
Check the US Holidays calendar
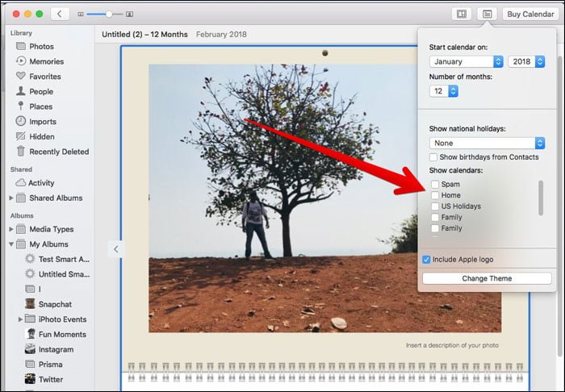point(435,206)
